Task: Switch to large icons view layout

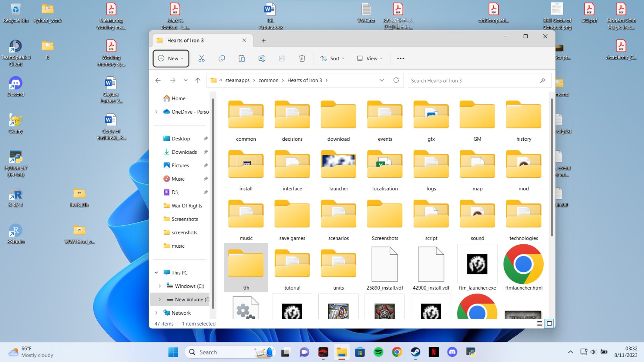Action: [x=549, y=324]
